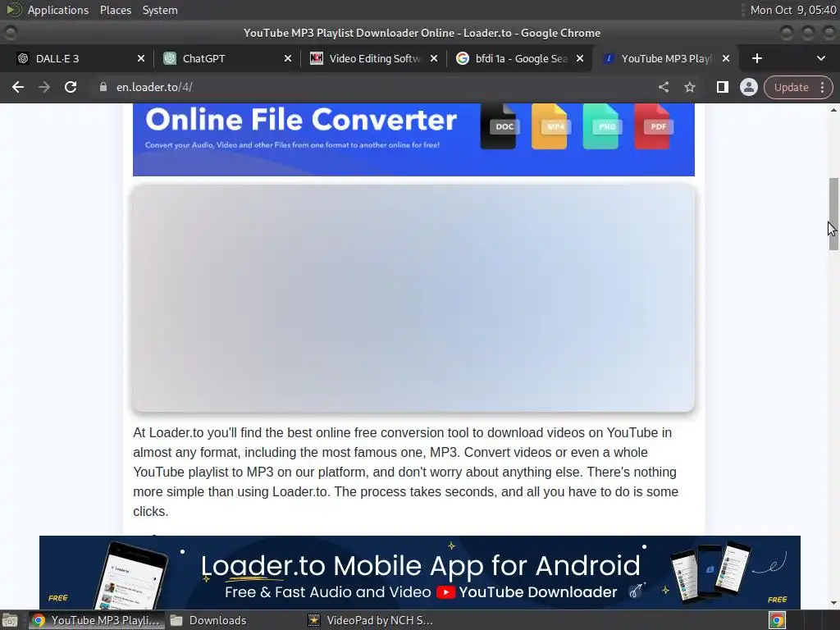Close the YouTube MP3 Playlist tab

pyautogui.click(x=726, y=58)
